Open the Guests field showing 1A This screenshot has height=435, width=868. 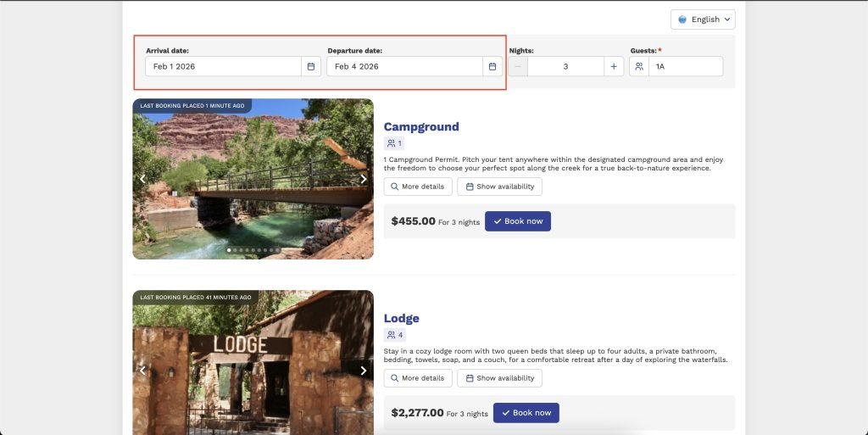pyautogui.click(x=686, y=66)
